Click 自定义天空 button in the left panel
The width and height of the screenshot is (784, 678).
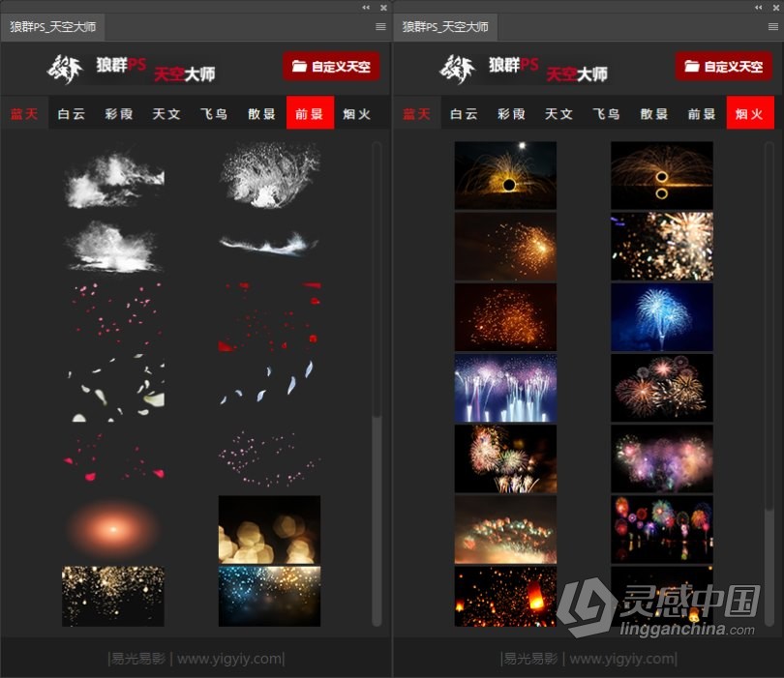(x=331, y=66)
